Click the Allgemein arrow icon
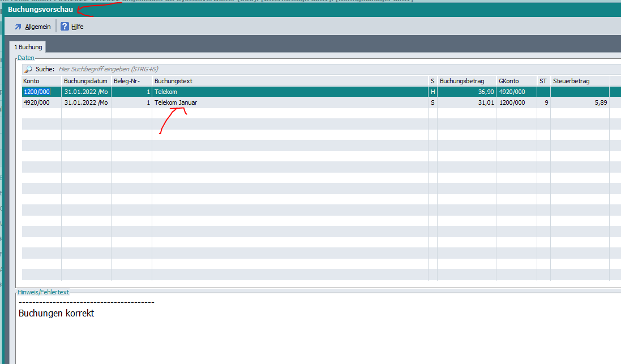Viewport: 621px width, 364px height. tap(18, 27)
